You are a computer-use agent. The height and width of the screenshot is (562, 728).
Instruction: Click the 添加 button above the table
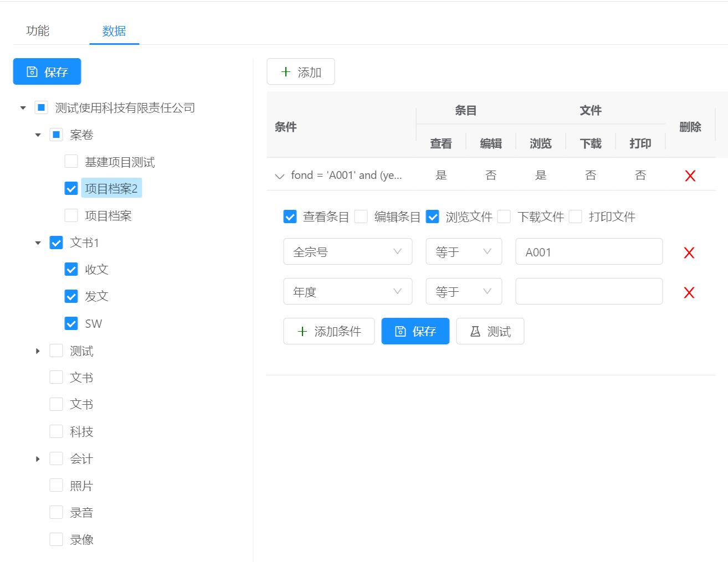click(x=301, y=71)
